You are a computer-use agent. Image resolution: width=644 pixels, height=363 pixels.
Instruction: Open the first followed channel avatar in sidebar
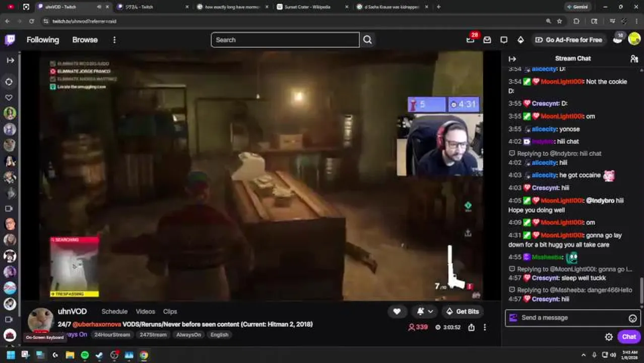[x=10, y=113]
